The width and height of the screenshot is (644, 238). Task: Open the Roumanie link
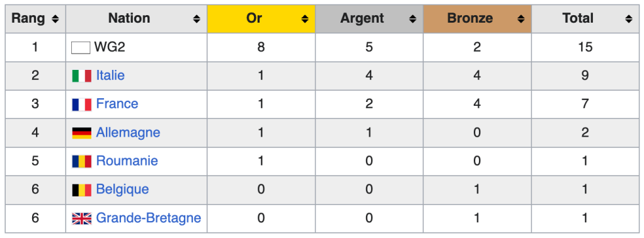coord(127,161)
